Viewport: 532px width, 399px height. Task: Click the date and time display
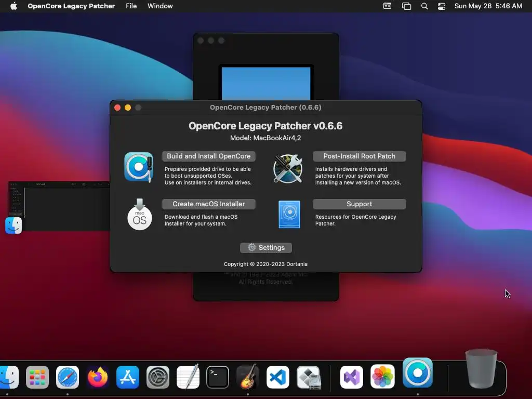click(488, 6)
